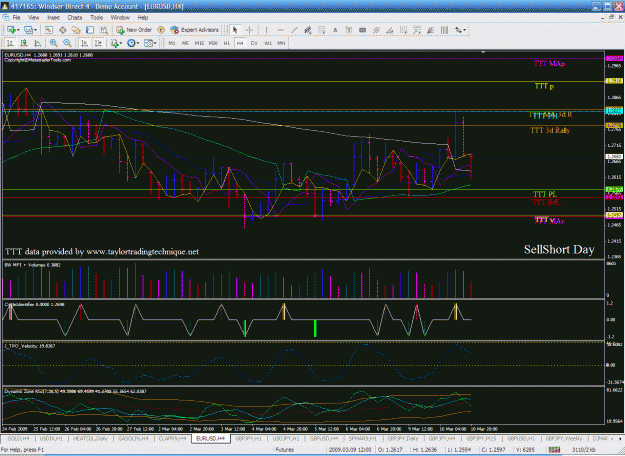
Task: Expand the Templates dropdown arrow
Action: (x=155, y=43)
